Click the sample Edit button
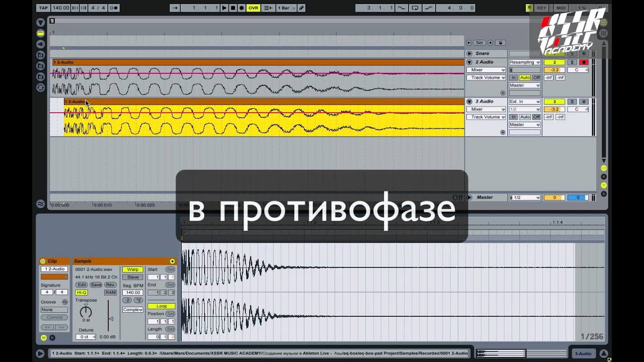 [82, 285]
